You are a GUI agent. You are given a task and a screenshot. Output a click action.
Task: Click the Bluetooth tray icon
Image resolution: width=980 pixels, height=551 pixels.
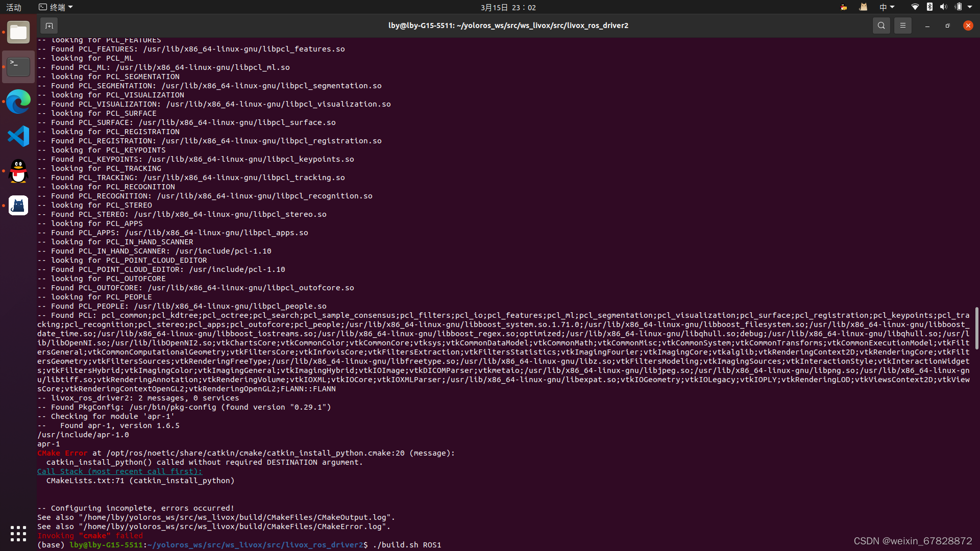coord(929,7)
